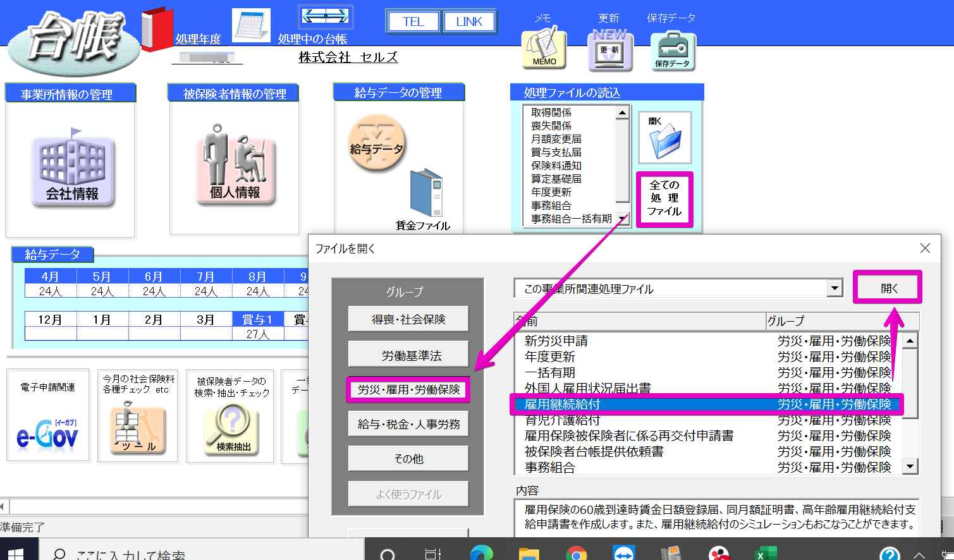
Task: Select 外国人雇用状況届出書 row
Action: 707,387
